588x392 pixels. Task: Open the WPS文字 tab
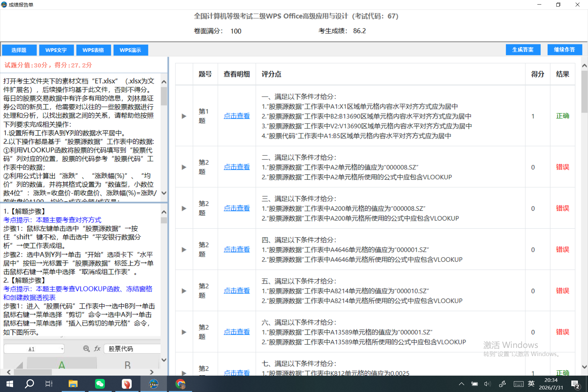pyautogui.click(x=56, y=50)
